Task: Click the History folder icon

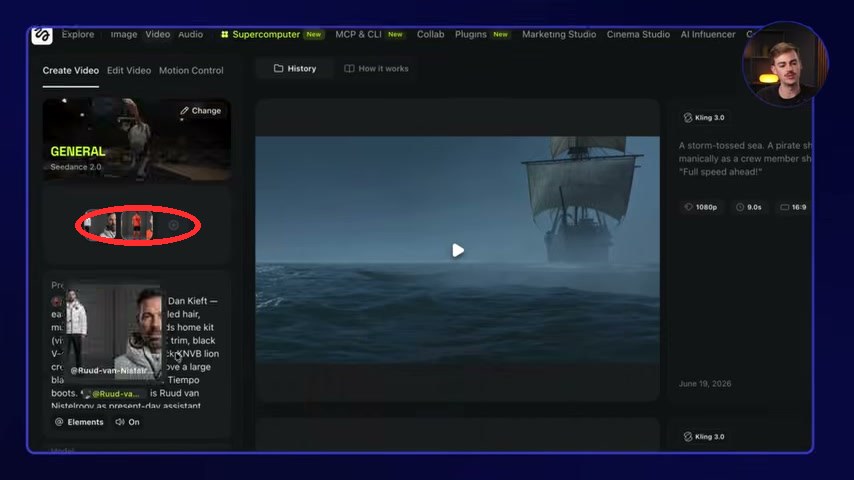Action: click(x=278, y=69)
